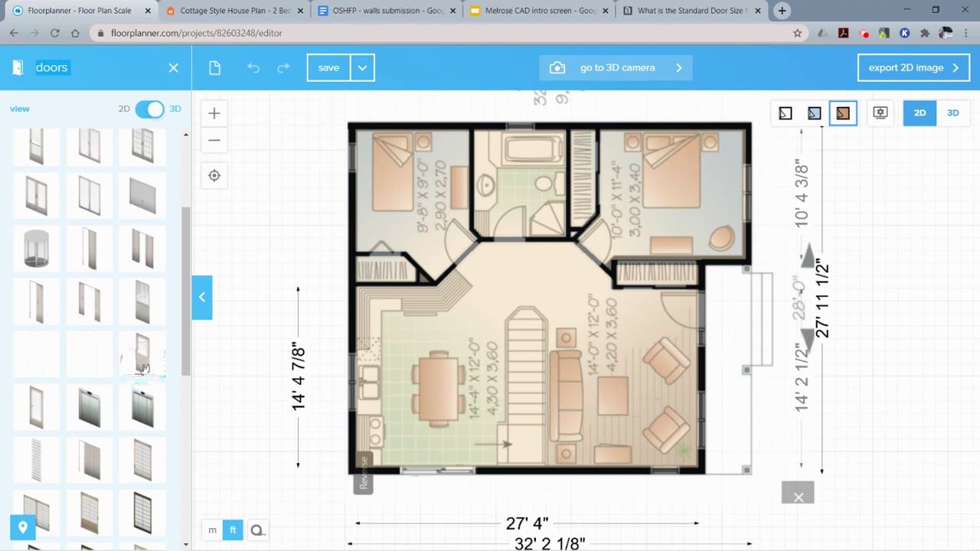980x551 pixels.
Task: Redo the last action
Action: click(x=283, y=67)
